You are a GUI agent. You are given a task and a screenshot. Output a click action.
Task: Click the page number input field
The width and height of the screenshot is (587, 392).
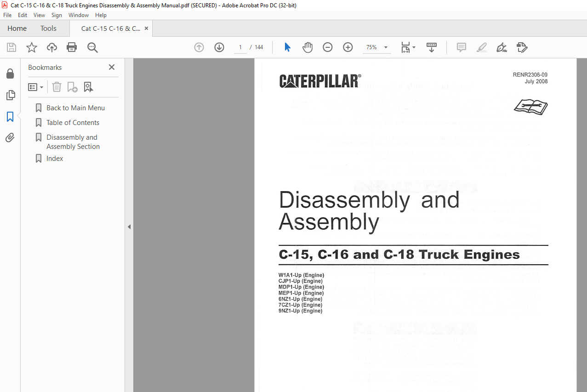click(240, 47)
